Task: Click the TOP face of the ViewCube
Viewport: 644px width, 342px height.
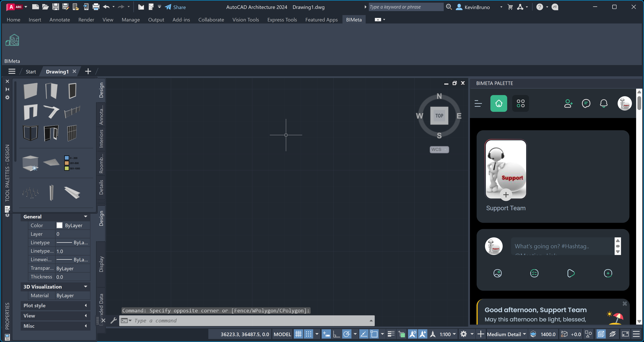Action: coord(439,116)
